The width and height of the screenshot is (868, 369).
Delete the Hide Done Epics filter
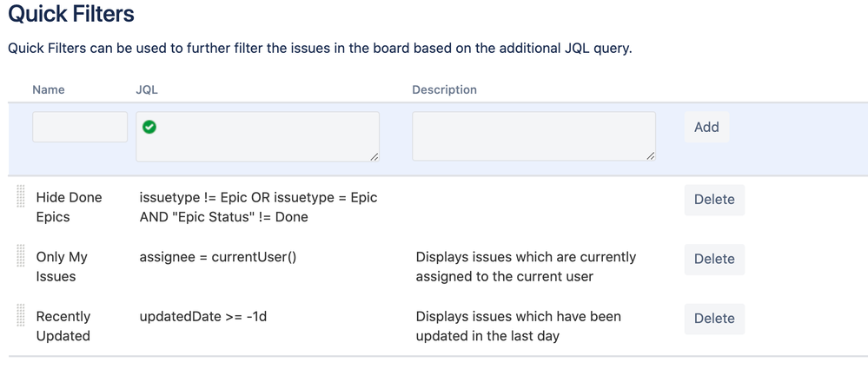(x=713, y=200)
